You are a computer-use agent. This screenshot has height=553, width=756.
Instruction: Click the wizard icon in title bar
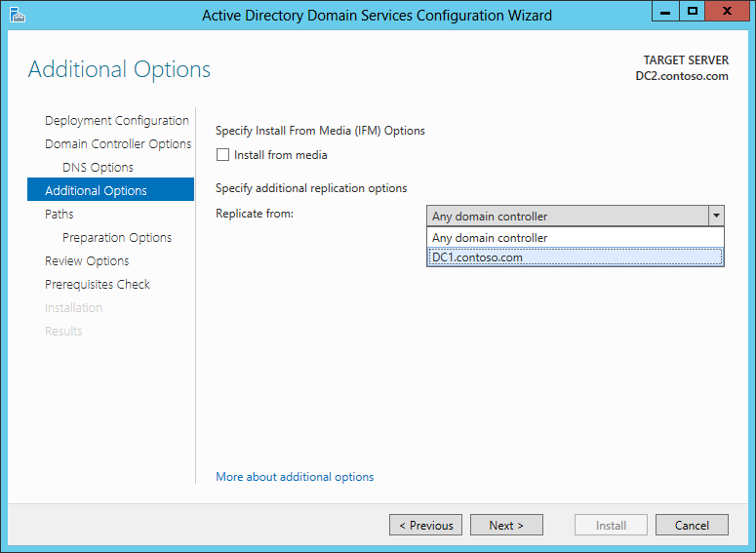tap(17, 15)
